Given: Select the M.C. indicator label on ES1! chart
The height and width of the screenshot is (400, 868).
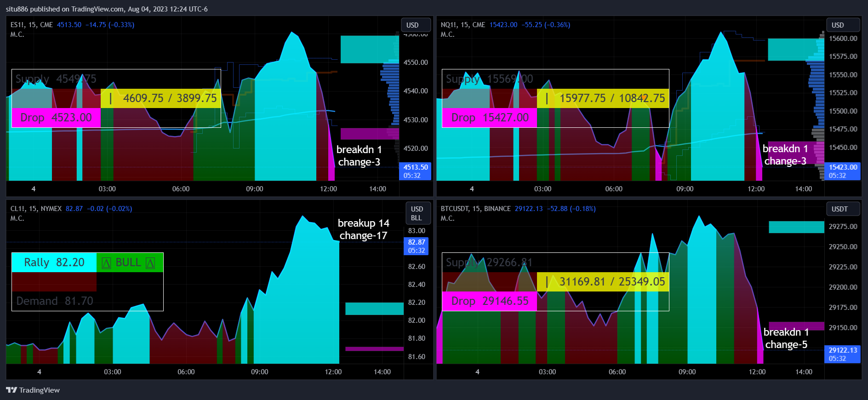Looking at the screenshot, I should point(17,34).
